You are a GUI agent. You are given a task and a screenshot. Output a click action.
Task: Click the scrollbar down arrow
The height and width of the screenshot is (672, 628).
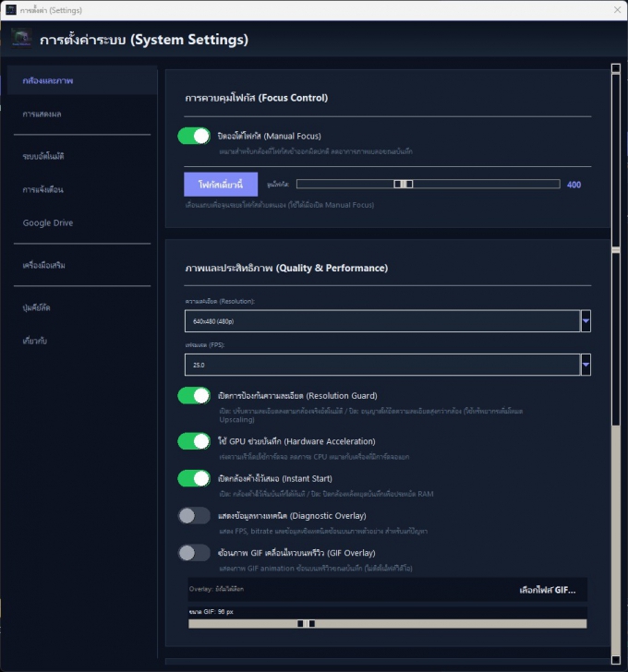coord(616,660)
